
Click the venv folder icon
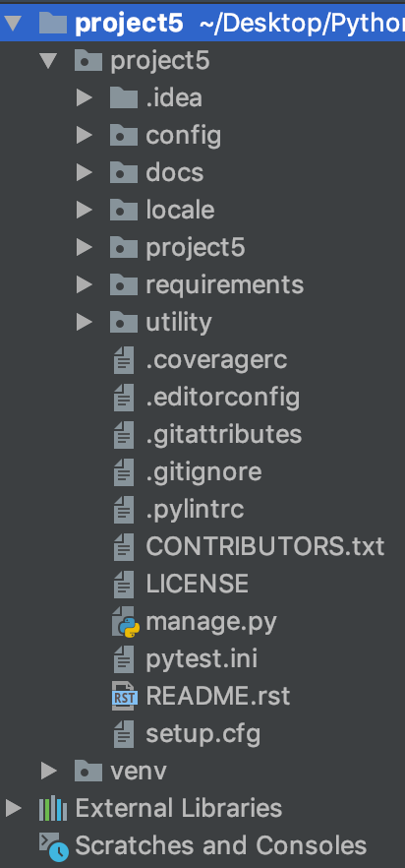[x=88, y=771]
